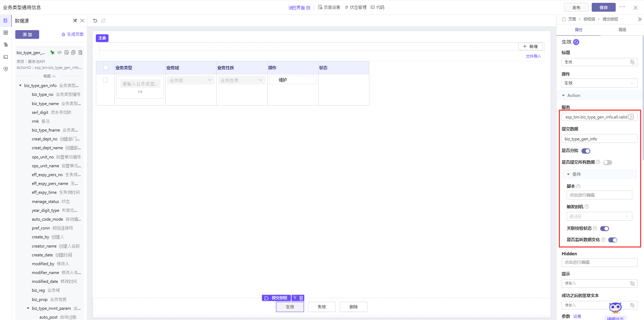644x320 pixels.
Task: Enable the 是否提交所有数据 switch
Action: 608,163
